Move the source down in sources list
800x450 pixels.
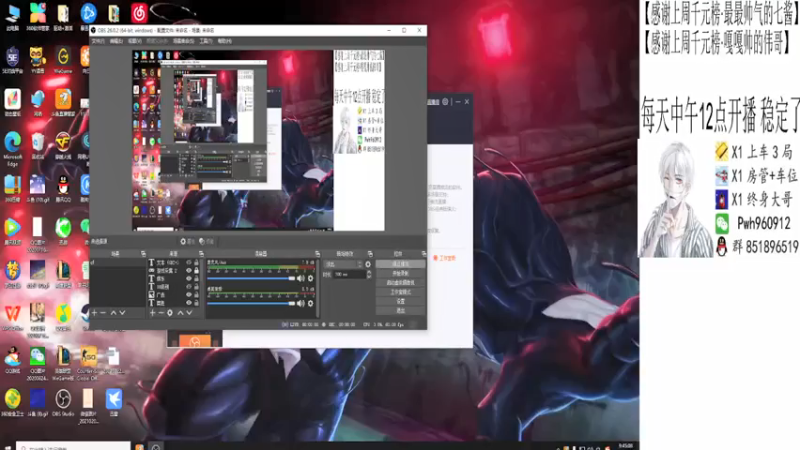[x=189, y=313]
